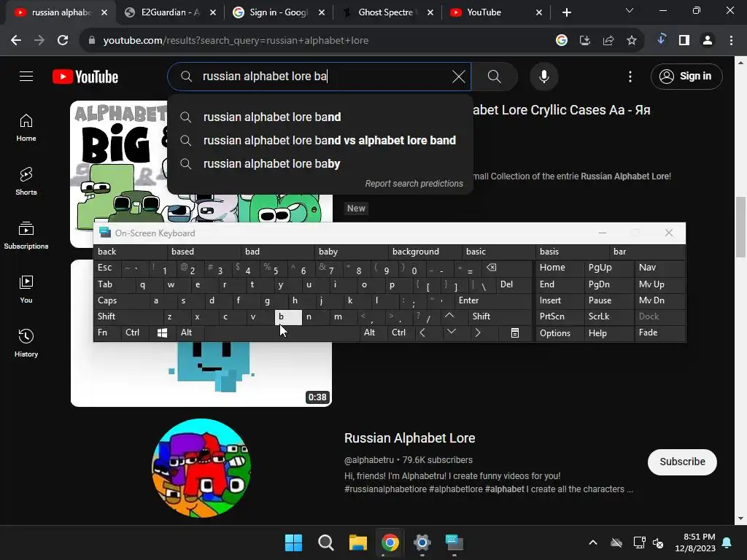747x560 pixels.
Task: Open Chrome three-dot menu
Action: pyautogui.click(x=731, y=41)
